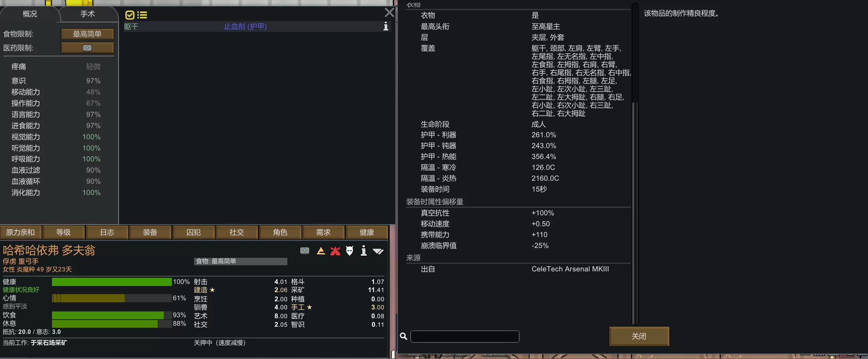Click the white horned mask xenotype icon

coord(349,251)
